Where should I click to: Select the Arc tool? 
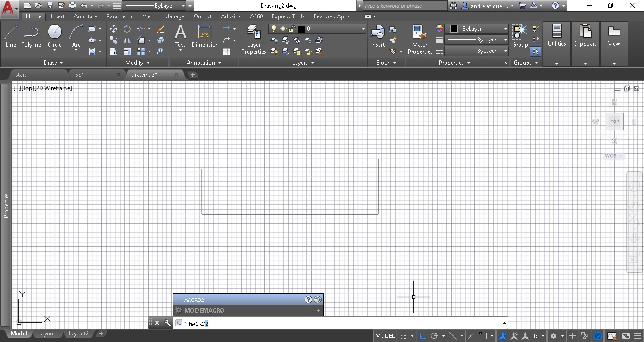pos(76,37)
